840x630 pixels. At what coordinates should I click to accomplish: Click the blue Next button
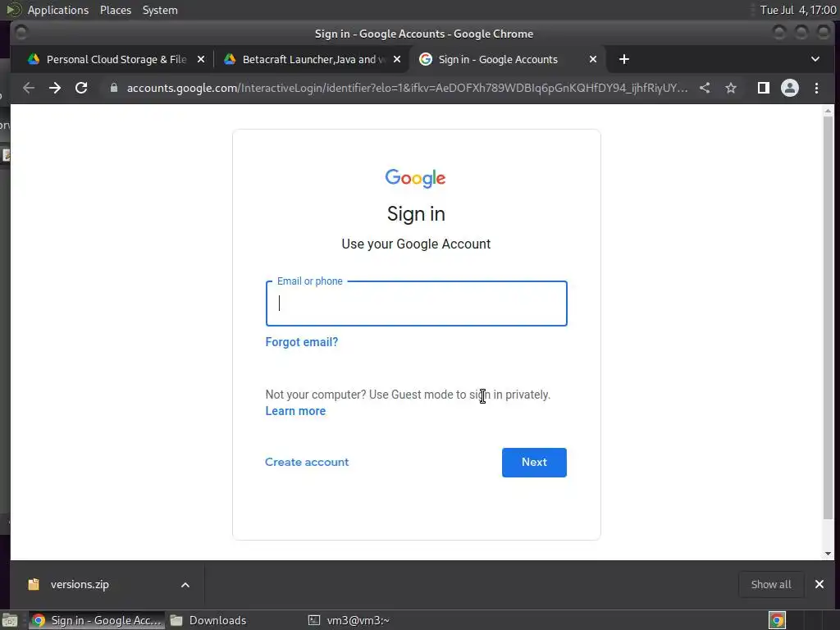534,463
